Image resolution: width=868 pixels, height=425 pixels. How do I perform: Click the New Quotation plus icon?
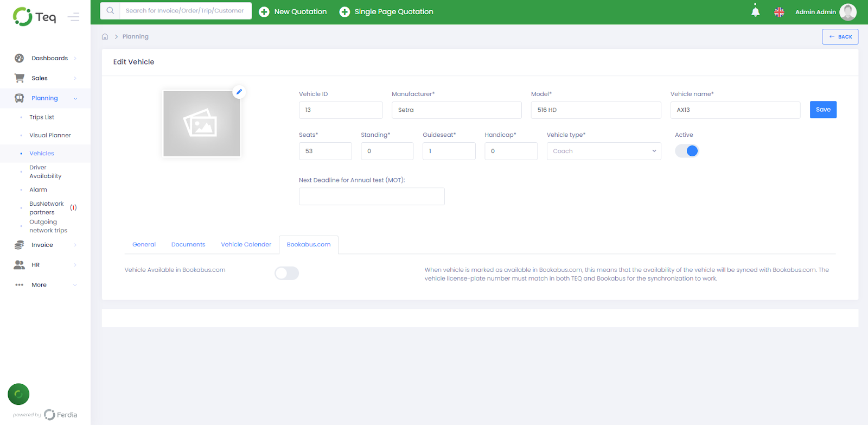pos(264,12)
